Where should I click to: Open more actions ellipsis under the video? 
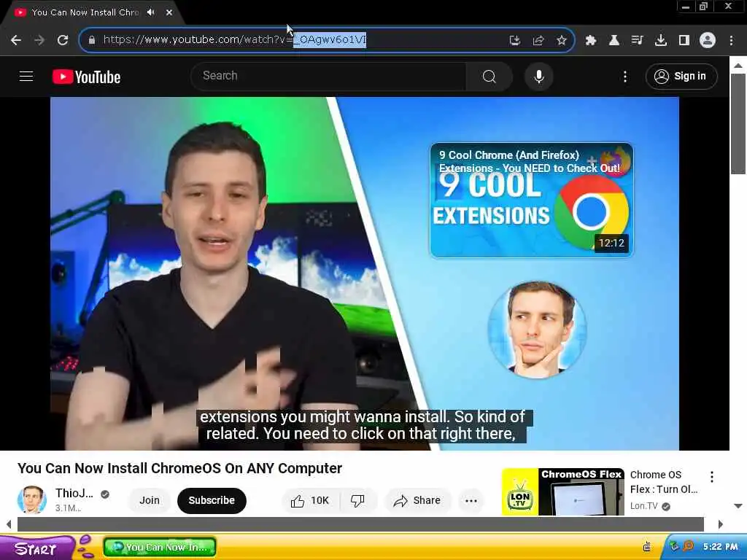(x=471, y=500)
